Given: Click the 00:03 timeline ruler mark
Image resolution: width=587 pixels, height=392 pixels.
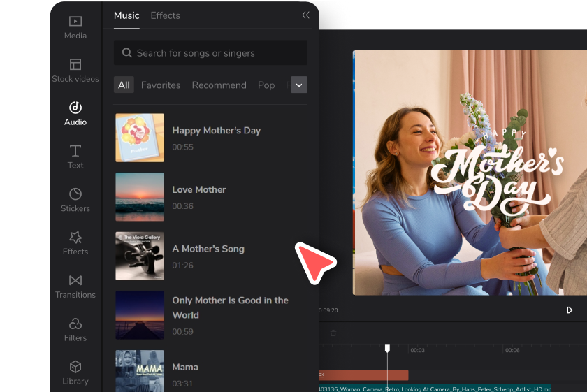Looking at the screenshot, I should point(417,350).
